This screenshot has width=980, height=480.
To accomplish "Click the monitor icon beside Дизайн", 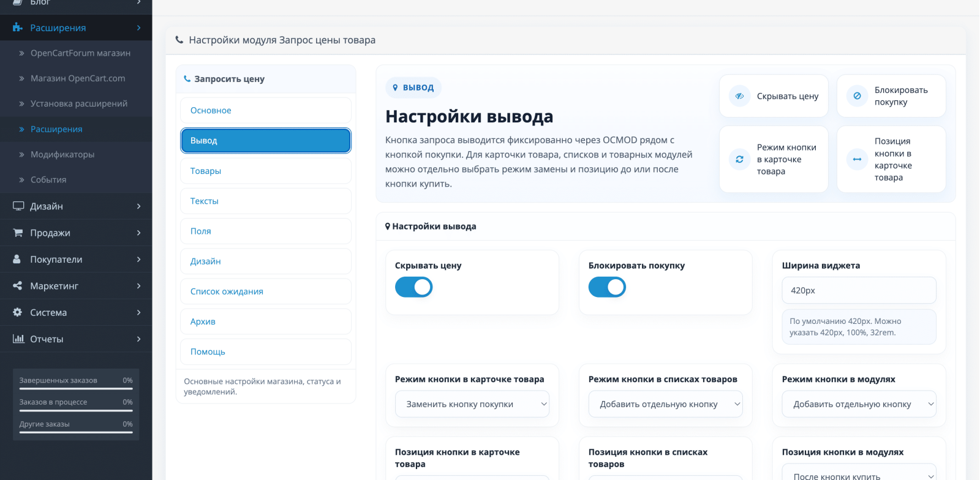I will coord(18,206).
